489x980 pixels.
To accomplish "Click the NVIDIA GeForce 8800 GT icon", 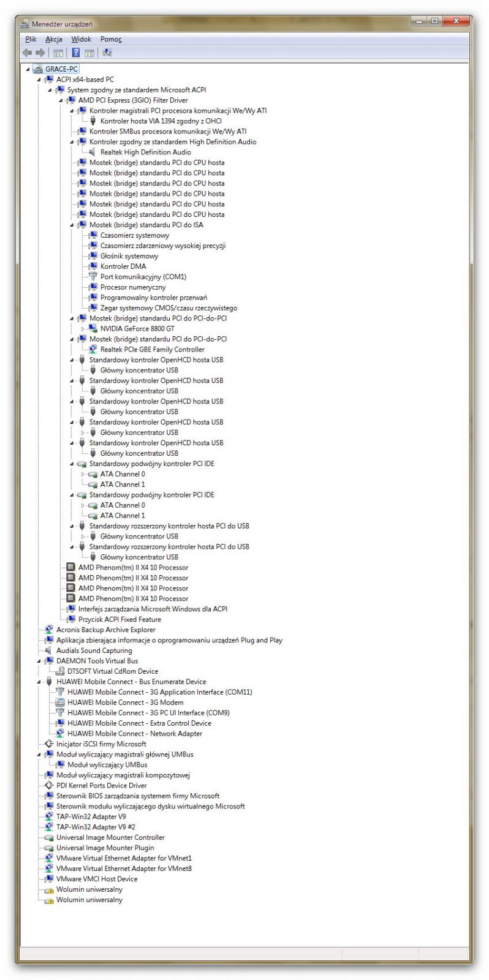I will (93, 329).
